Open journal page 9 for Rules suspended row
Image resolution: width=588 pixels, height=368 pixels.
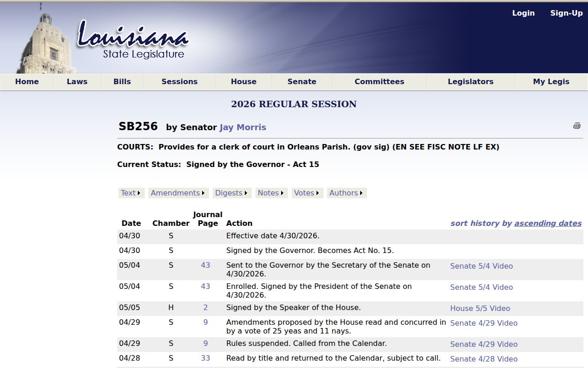(x=205, y=344)
